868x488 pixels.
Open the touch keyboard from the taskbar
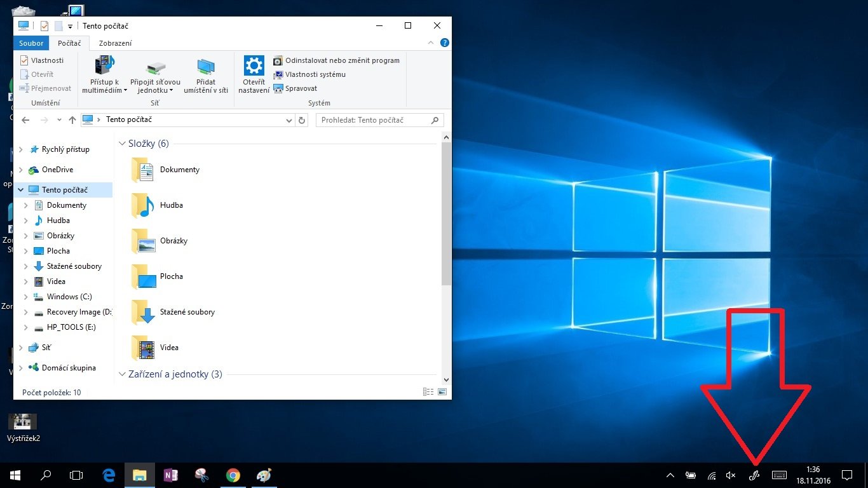780,475
